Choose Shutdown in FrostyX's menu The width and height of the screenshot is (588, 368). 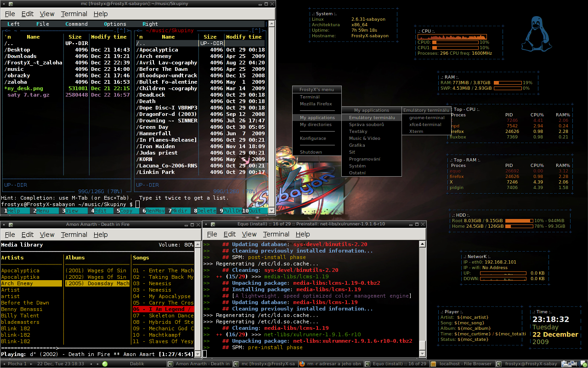[311, 152]
